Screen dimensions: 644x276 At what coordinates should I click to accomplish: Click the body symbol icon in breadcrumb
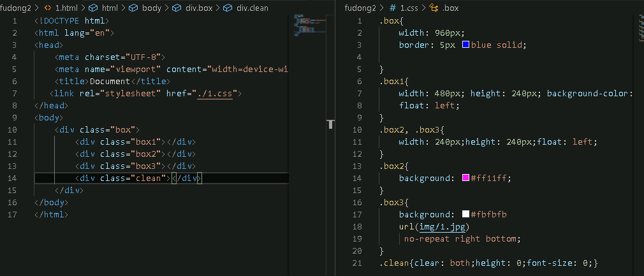click(x=133, y=8)
